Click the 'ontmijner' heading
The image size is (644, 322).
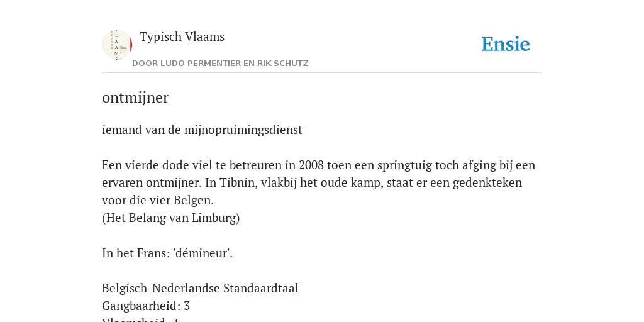pos(135,97)
